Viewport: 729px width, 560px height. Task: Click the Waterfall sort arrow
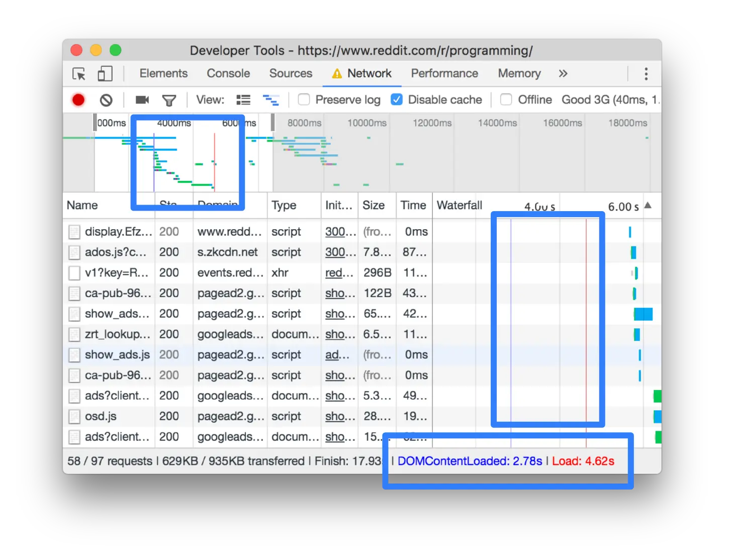click(x=648, y=205)
